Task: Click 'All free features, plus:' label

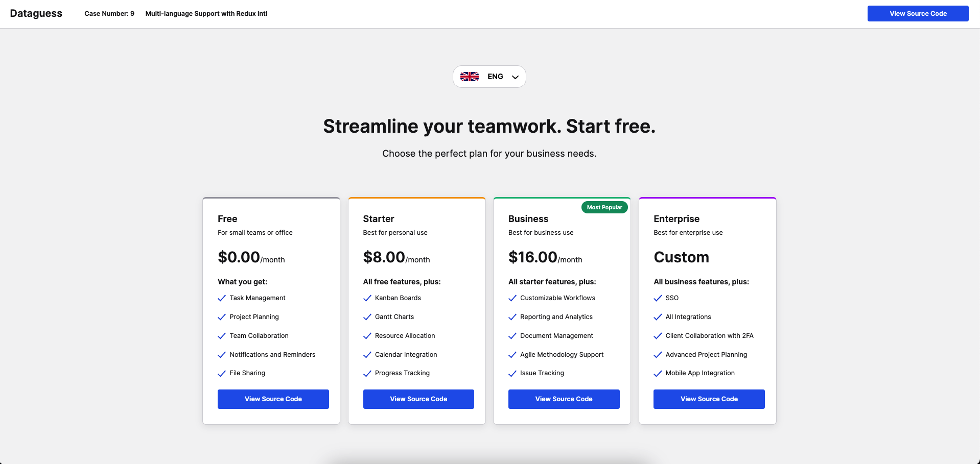Action: tap(402, 282)
